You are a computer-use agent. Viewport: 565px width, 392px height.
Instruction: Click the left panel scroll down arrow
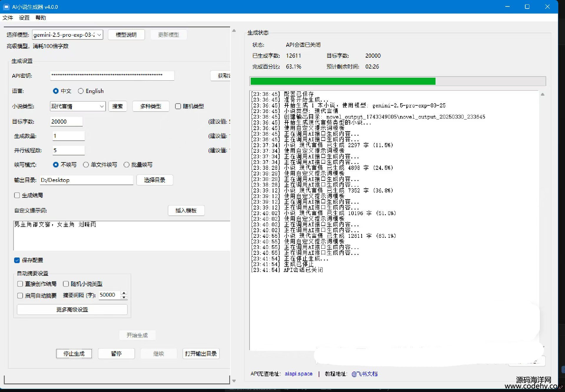[234, 381]
